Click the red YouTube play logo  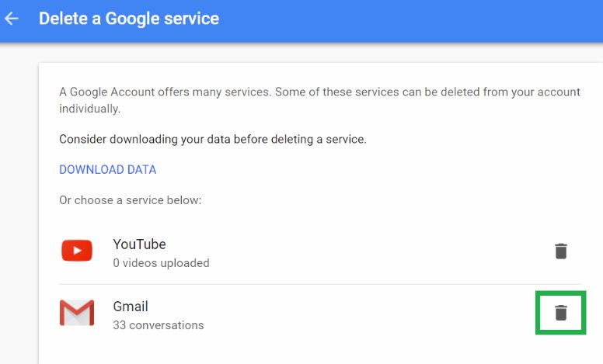coord(77,251)
